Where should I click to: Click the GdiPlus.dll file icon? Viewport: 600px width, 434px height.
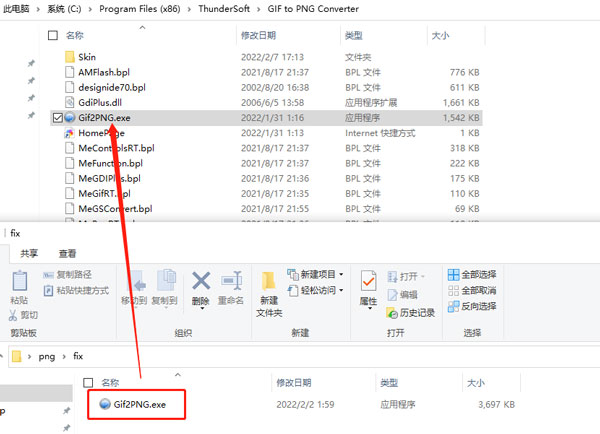[70, 102]
